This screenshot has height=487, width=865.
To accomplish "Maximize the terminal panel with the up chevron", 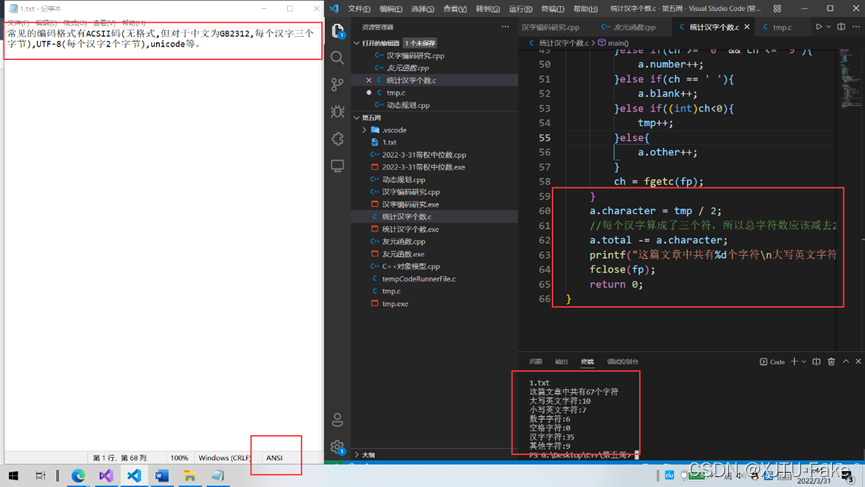I will 846,362.
